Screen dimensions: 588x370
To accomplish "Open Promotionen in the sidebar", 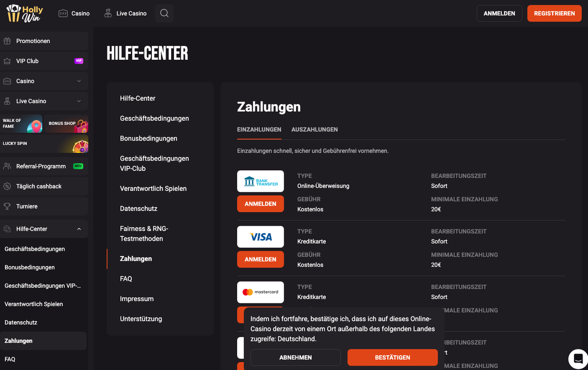I will pos(44,41).
